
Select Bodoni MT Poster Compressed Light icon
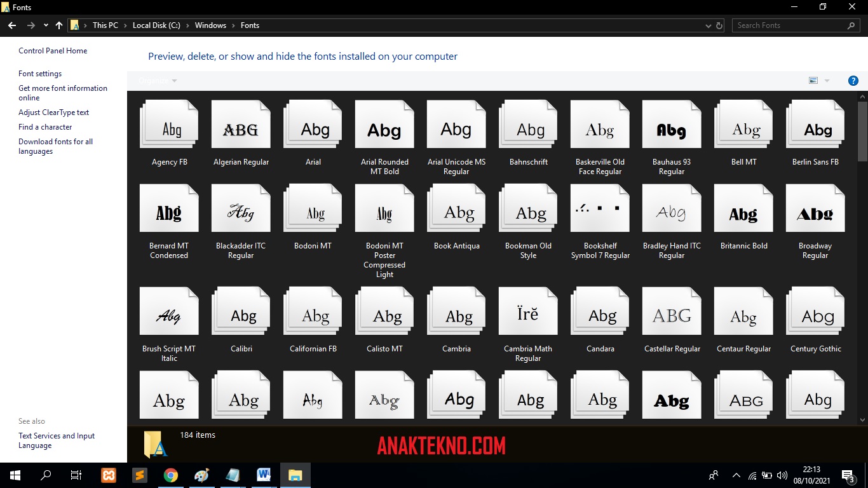tap(384, 208)
